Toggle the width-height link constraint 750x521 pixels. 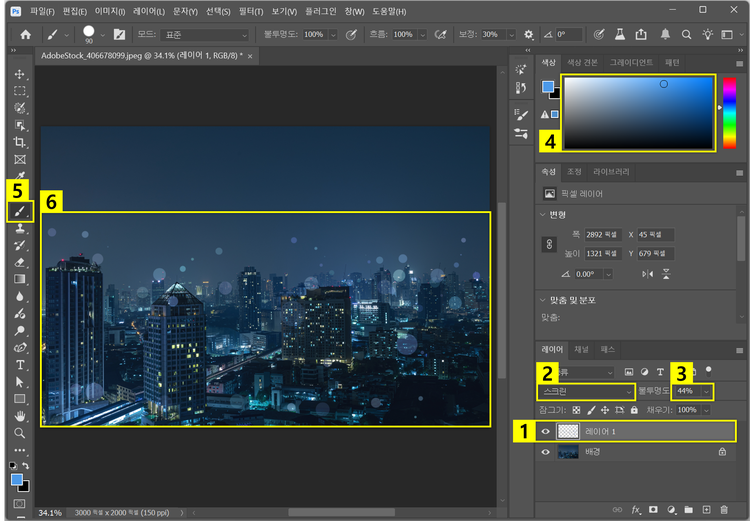548,244
